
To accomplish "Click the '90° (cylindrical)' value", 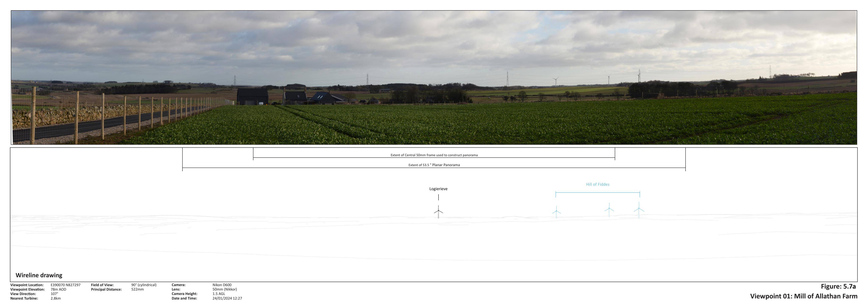I will [144, 285].
